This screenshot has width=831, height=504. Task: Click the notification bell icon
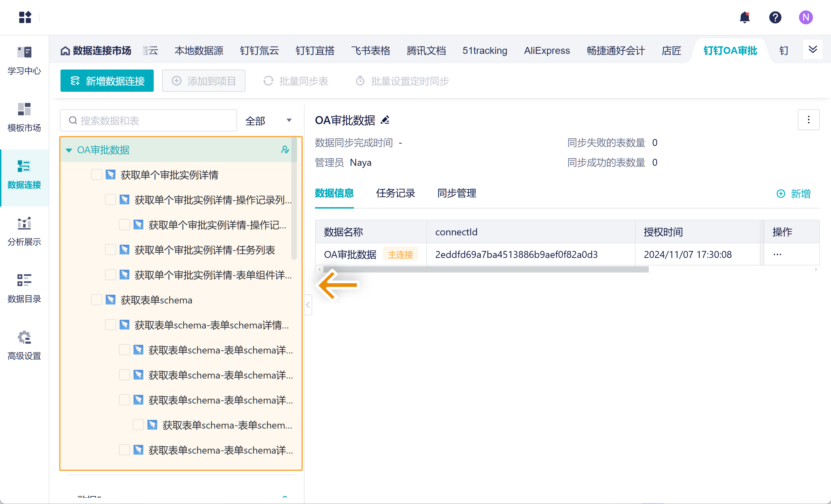(744, 17)
